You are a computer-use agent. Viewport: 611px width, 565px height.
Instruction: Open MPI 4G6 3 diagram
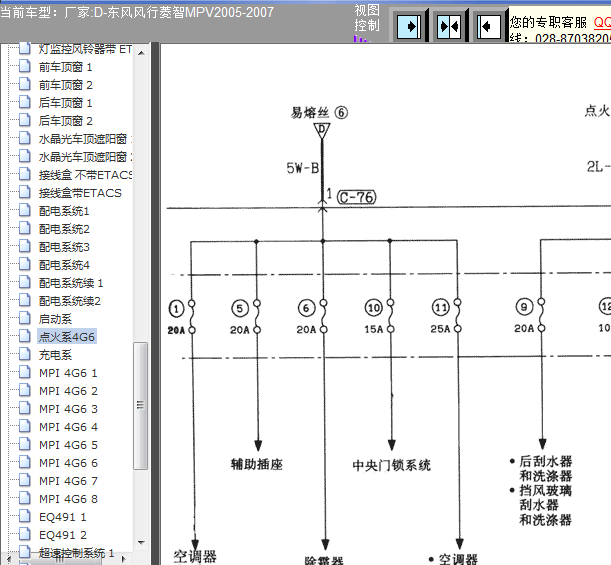click(x=68, y=409)
